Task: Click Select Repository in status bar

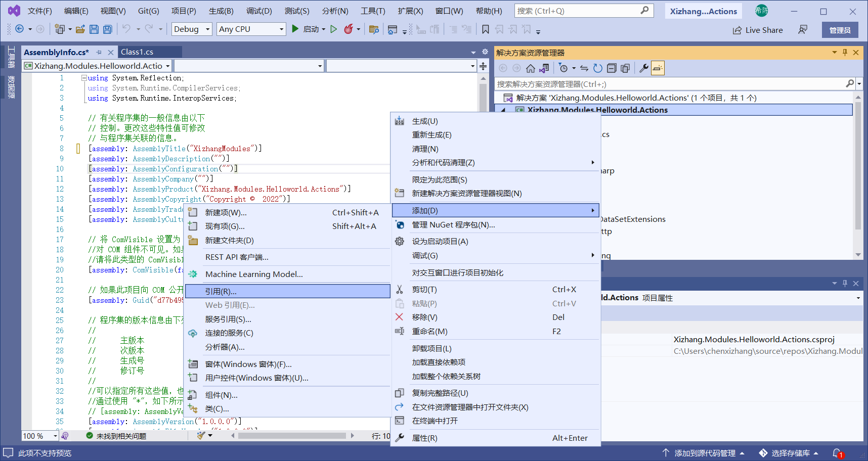Action: tap(789, 453)
